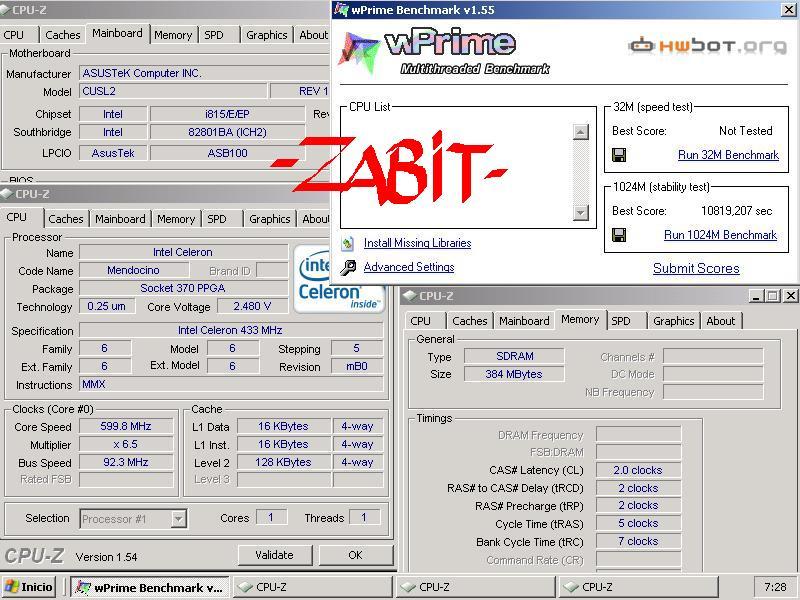Click the Windows Inicio start button
Image resolution: width=800 pixels, height=600 pixels.
tap(29, 587)
